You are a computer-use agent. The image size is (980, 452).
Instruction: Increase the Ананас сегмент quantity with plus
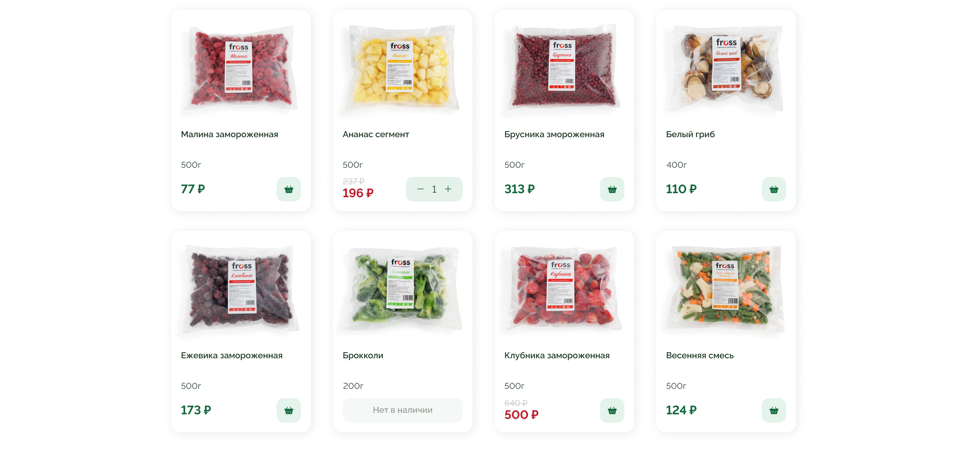448,189
